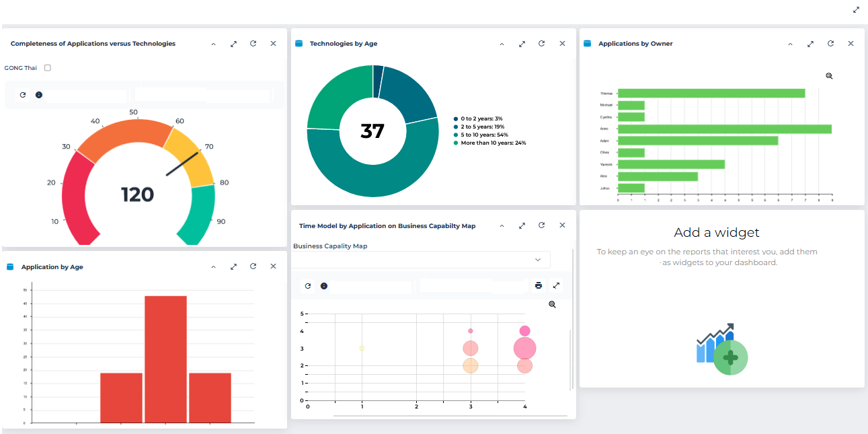
Task: Collapse the Application by Age widget
Action: (x=213, y=266)
